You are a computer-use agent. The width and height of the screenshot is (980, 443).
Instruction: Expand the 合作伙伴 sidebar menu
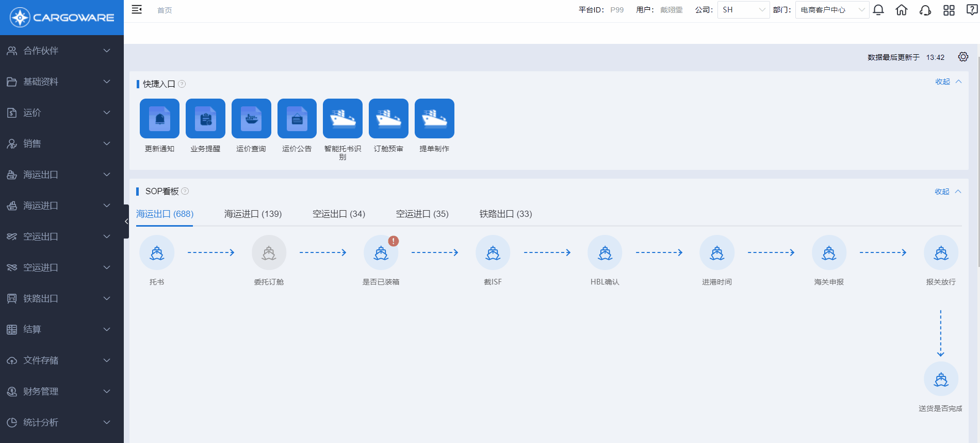(x=62, y=51)
